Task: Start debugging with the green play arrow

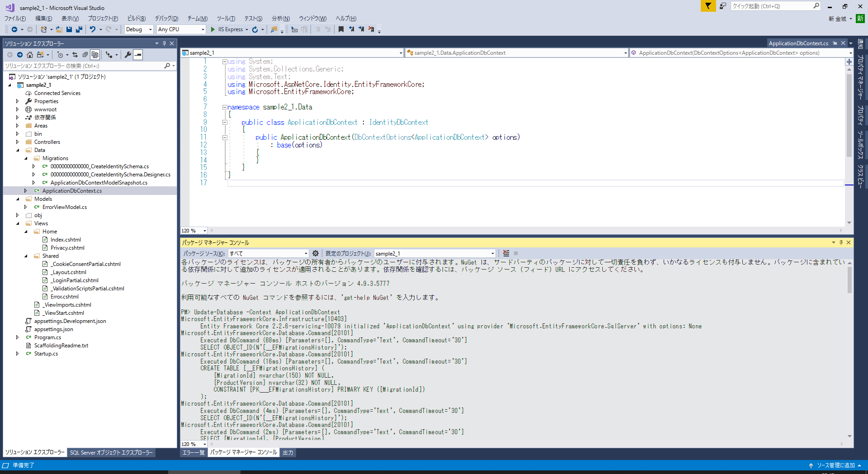Action: 213,29
